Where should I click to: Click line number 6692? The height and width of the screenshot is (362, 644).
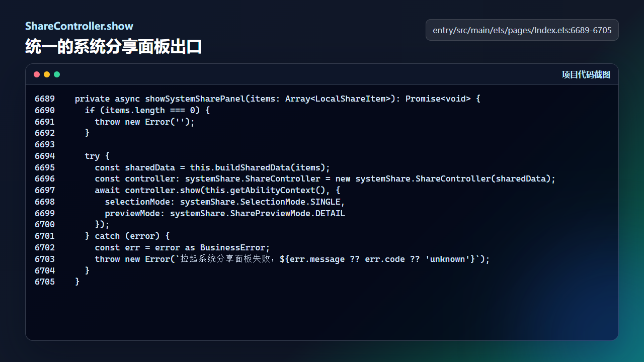point(45,133)
